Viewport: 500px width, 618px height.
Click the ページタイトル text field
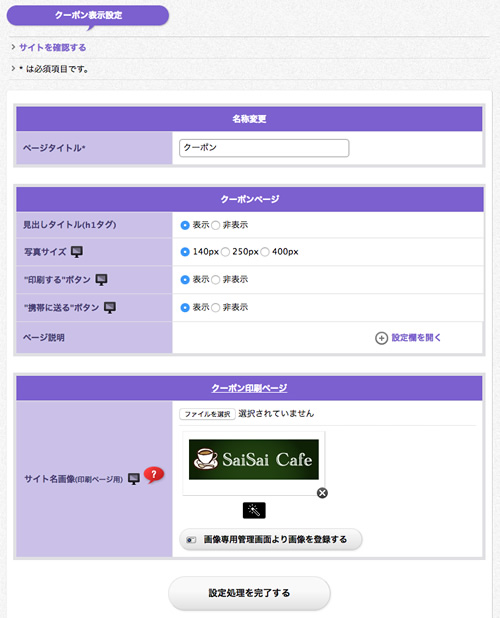click(264, 148)
